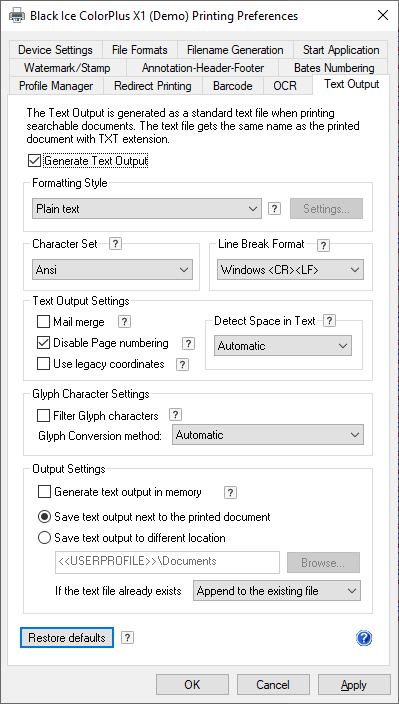Screen dimensions: 399x704
Task: Tick the Use legacy coordinates option
Action: (x=44, y=364)
